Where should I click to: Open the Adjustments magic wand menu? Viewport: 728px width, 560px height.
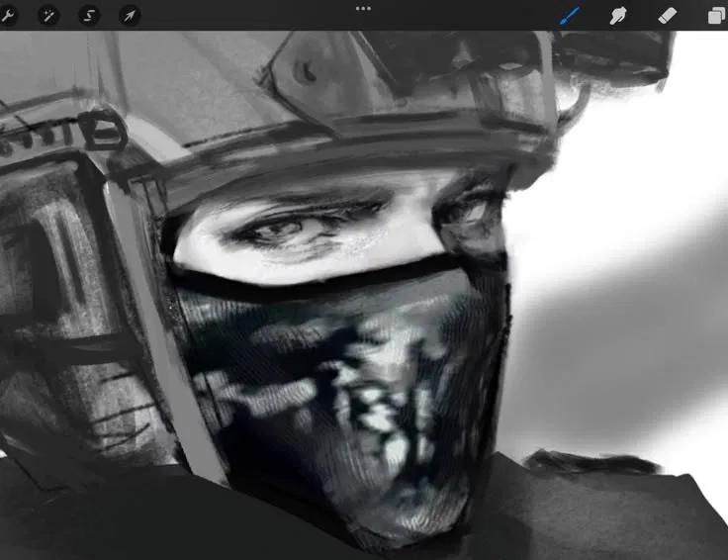tap(48, 16)
